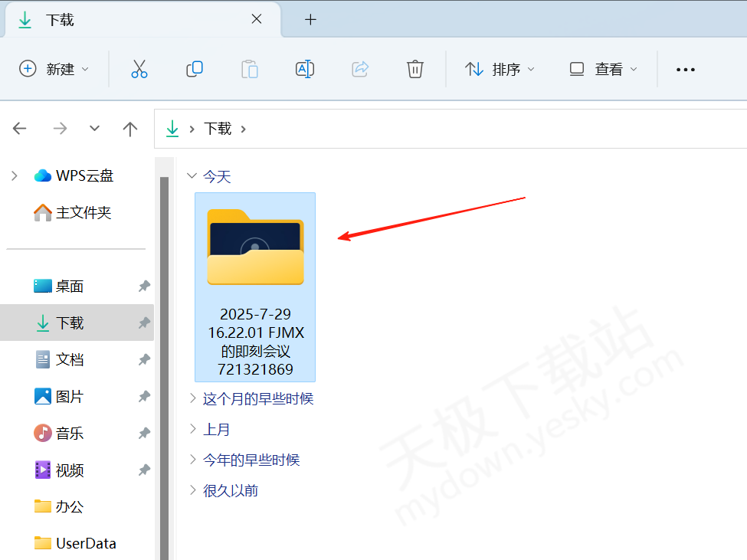Click the back navigation arrow
The width and height of the screenshot is (747, 560).
click(x=19, y=129)
